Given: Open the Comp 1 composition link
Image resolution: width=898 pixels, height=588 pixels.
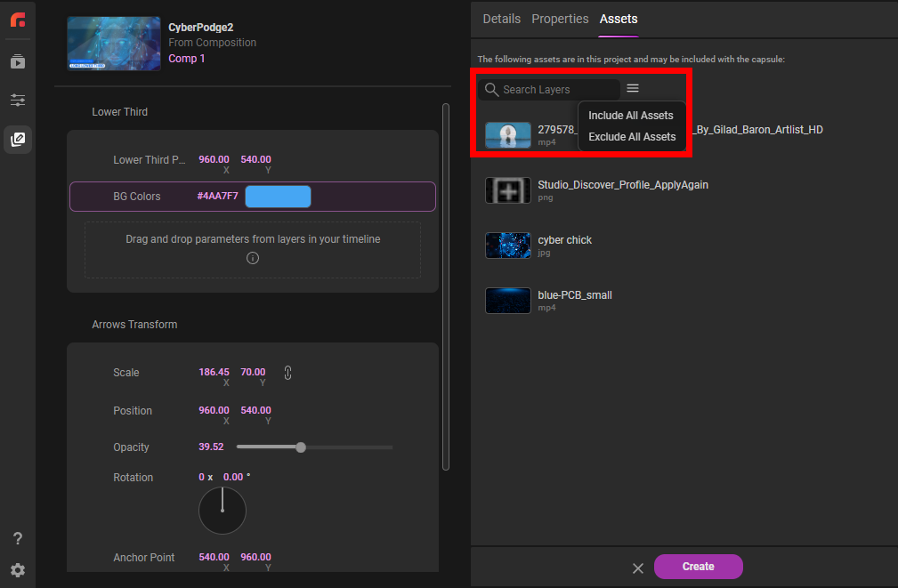Looking at the screenshot, I should (186, 58).
